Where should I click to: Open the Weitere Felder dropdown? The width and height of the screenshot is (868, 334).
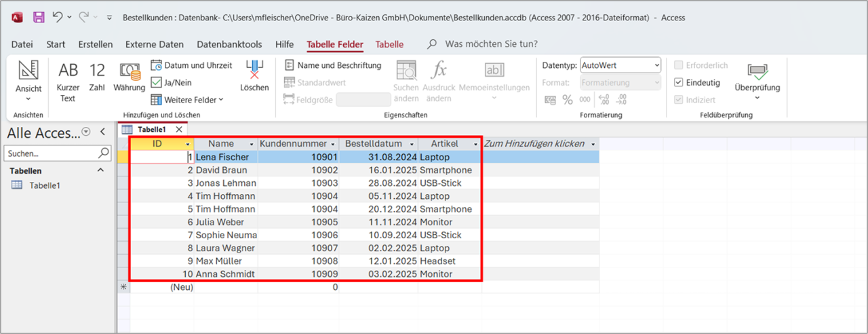tap(187, 100)
